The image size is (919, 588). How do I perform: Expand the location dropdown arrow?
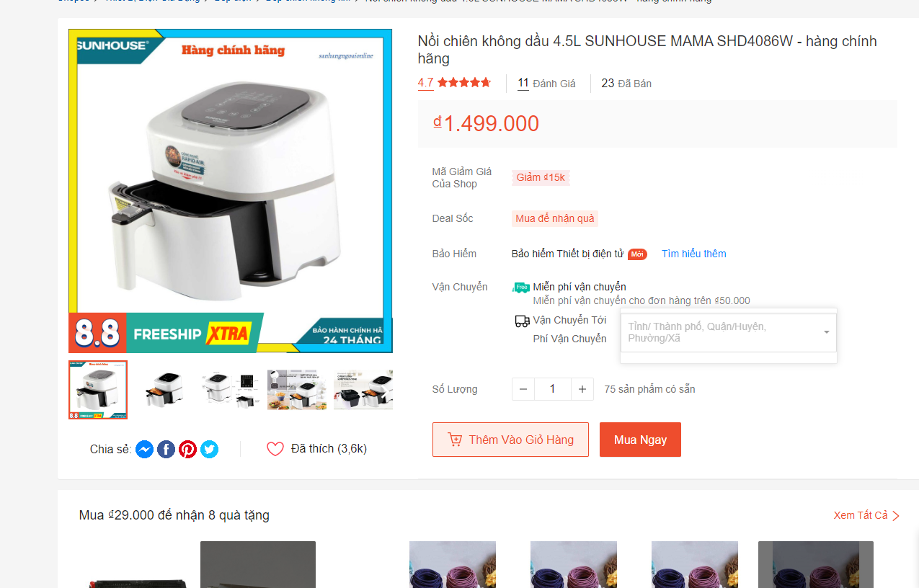tap(826, 332)
